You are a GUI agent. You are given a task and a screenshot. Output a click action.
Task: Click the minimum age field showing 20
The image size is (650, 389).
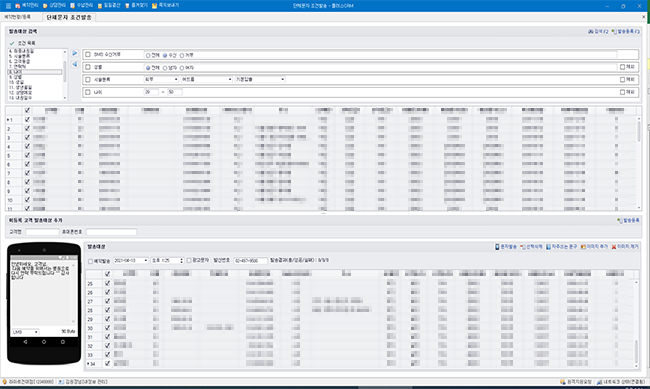(x=151, y=92)
